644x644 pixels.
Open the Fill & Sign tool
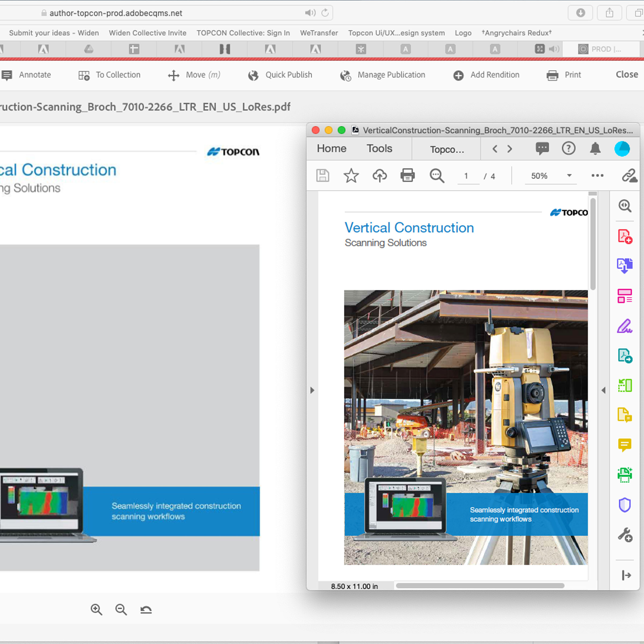tap(625, 326)
